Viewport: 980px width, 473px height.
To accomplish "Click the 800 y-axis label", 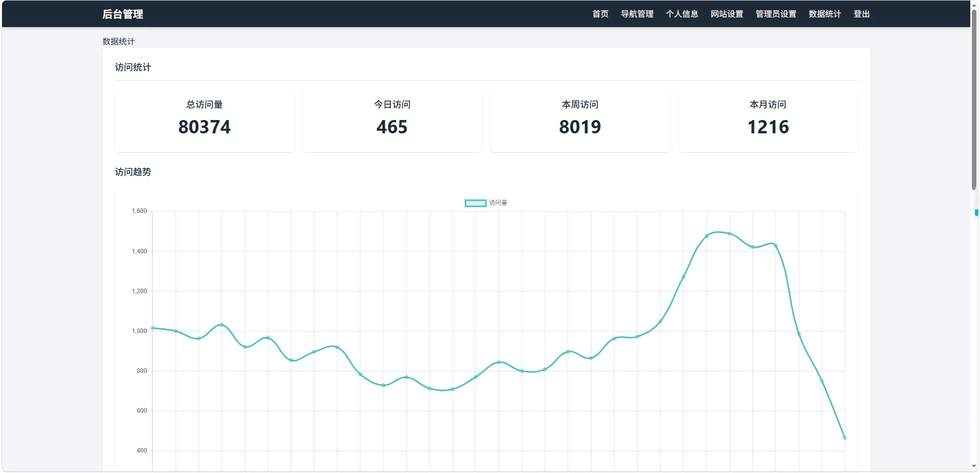I will [142, 371].
